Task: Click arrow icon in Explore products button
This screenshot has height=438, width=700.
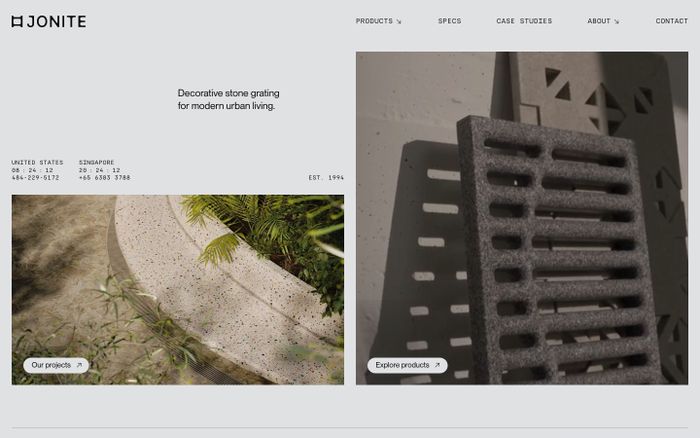Action: click(x=437, y=365)
